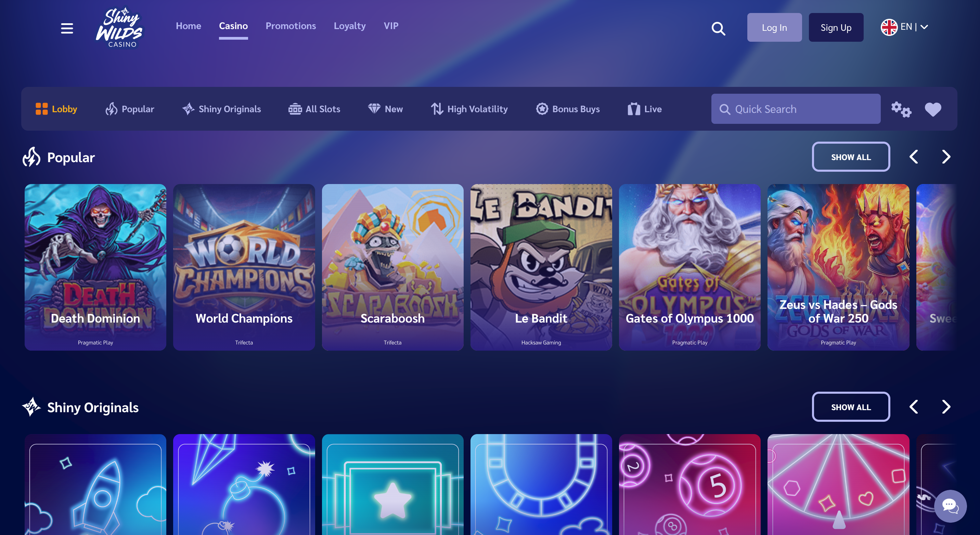
Task: Open the VIP nav item
Action: (391, 26)
